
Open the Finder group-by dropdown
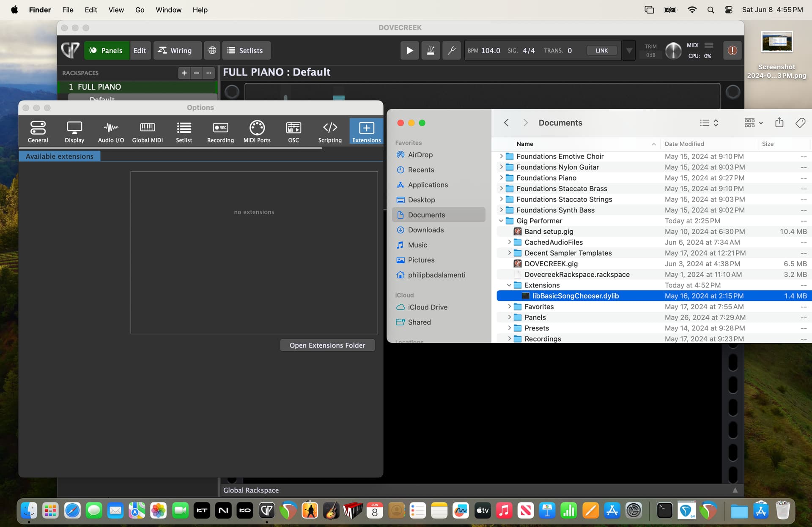(x=753, y=123)
